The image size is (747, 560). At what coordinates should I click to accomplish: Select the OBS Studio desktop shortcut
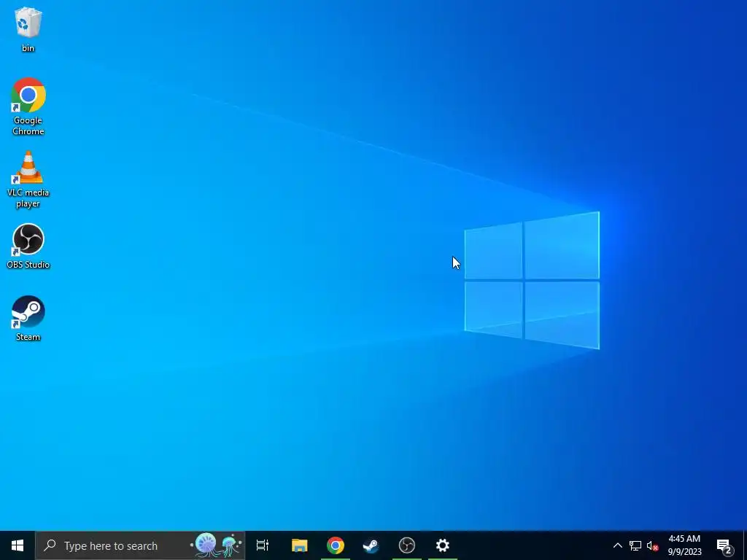point(28,246)
